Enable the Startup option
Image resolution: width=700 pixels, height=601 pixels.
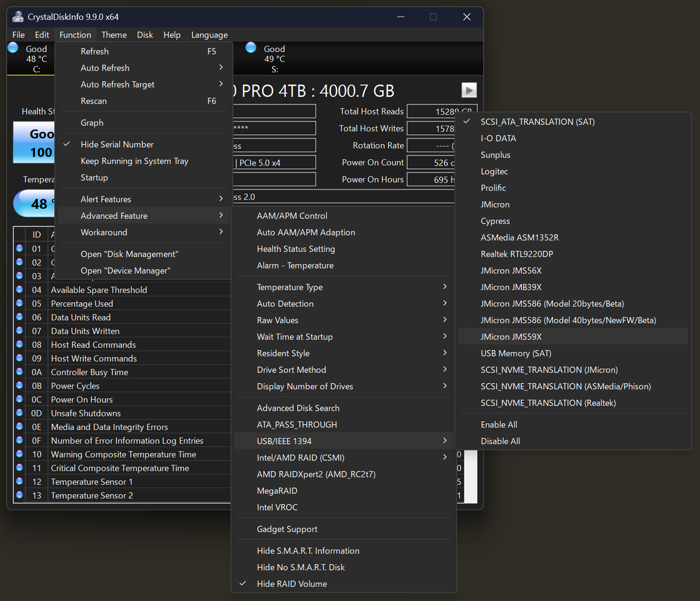[x=143, y=177]
